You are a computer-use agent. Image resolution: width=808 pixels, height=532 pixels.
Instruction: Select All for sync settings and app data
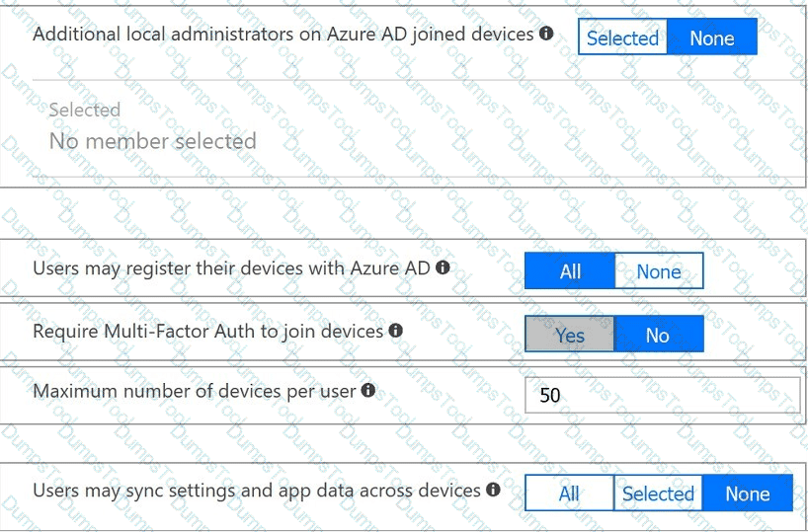click(569, 494)
